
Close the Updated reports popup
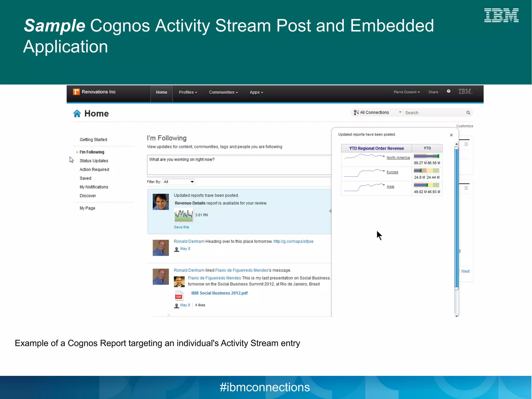451,135
